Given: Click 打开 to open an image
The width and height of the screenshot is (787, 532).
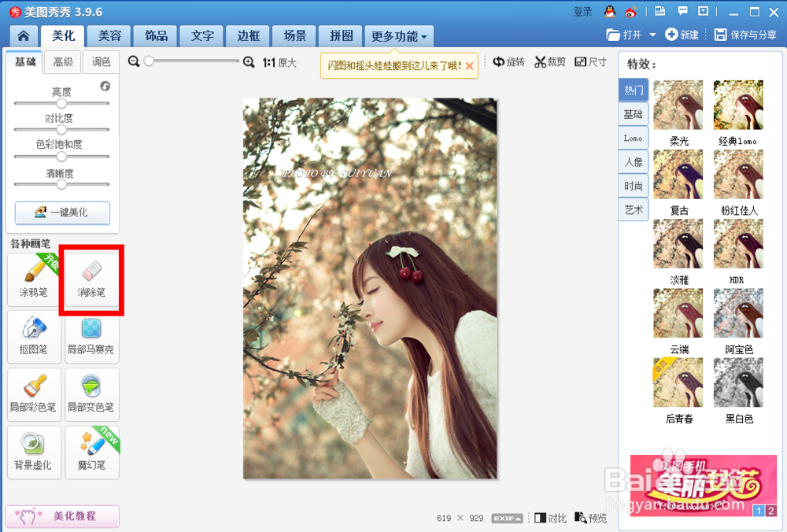Looking at the screenshot, I should (x=624, y=35).
